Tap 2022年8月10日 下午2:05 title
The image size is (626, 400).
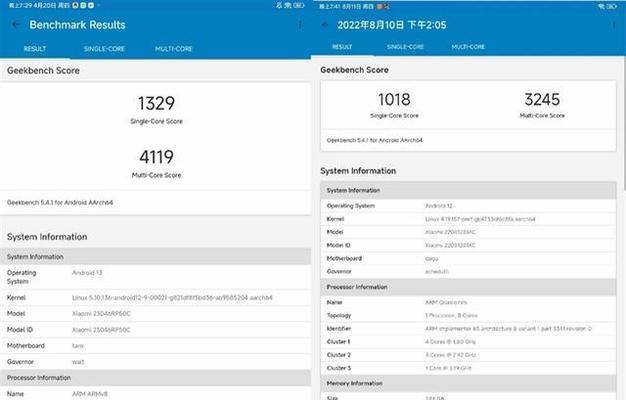click(392, 25)
